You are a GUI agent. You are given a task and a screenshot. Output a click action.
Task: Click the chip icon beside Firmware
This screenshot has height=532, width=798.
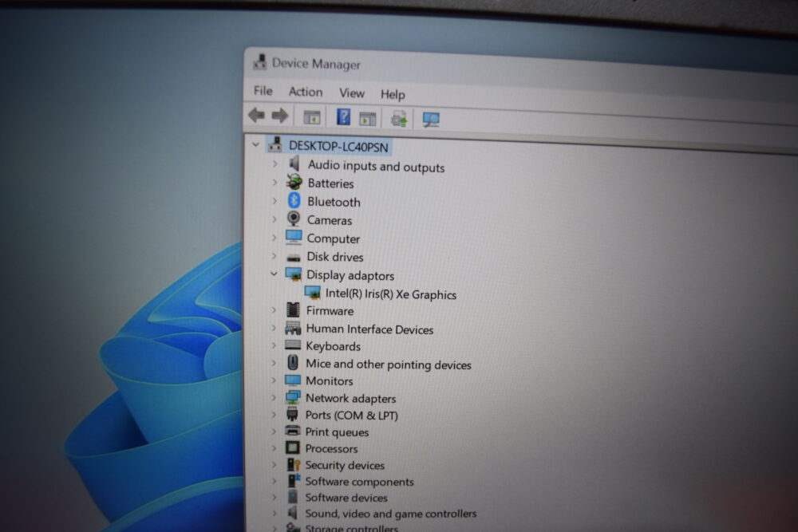293,309
